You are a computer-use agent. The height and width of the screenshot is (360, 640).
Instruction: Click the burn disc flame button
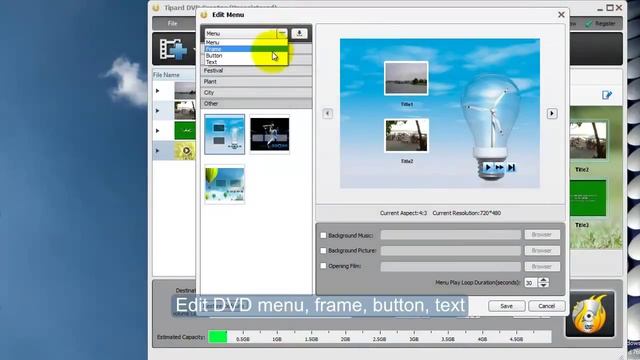[590, 314]
